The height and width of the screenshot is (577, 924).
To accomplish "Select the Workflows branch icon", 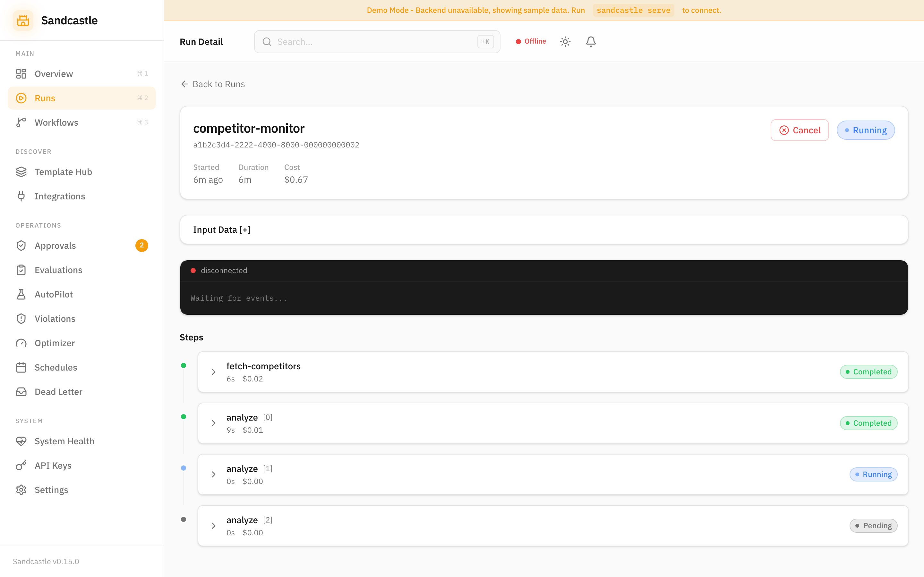I will tap(21, 122).
